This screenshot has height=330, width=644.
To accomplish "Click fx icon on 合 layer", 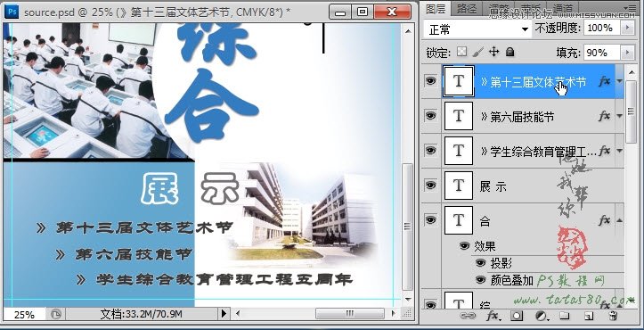I will tap(604, 220).
